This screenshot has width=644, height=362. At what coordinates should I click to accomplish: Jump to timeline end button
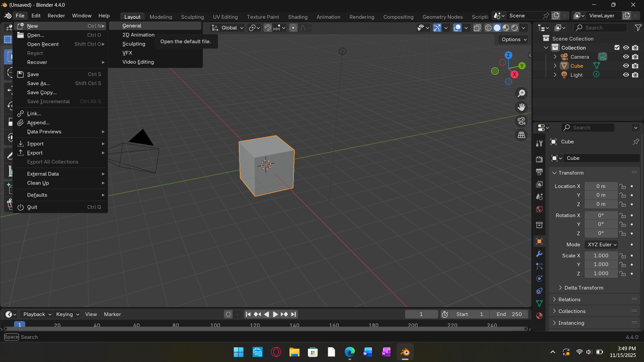(294, 314)
